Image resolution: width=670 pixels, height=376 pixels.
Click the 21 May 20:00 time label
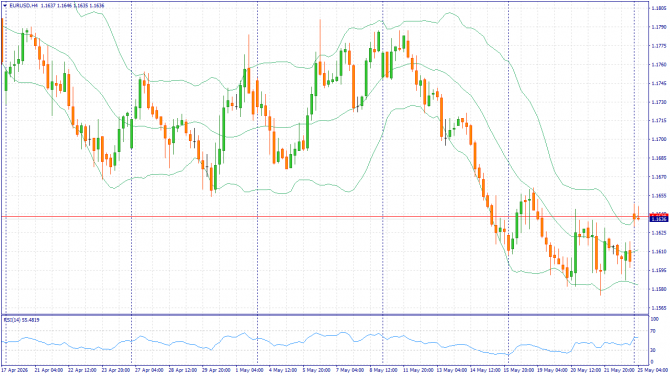[x=619, y=370]
